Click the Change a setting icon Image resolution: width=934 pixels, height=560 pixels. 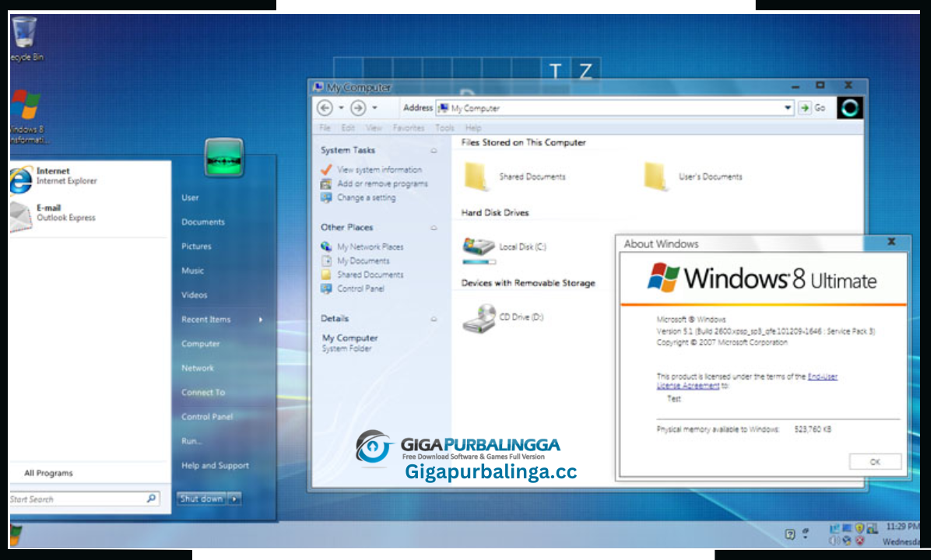point(326,198)
